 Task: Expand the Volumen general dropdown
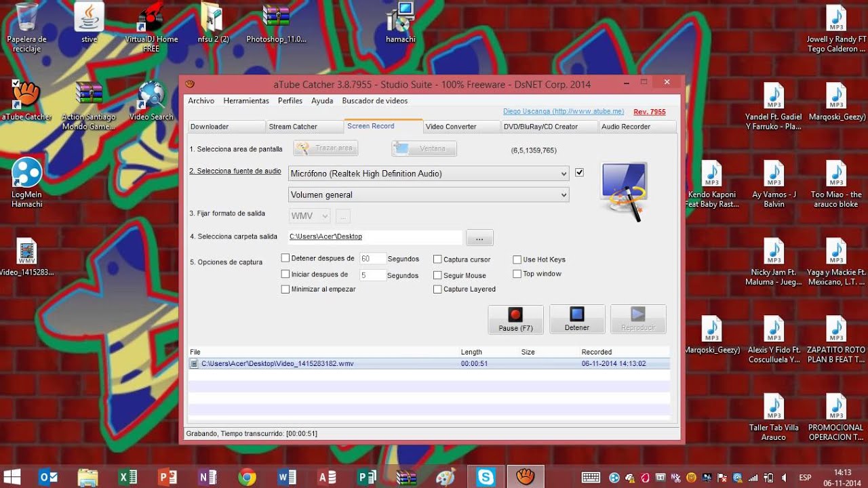[429, 195]
